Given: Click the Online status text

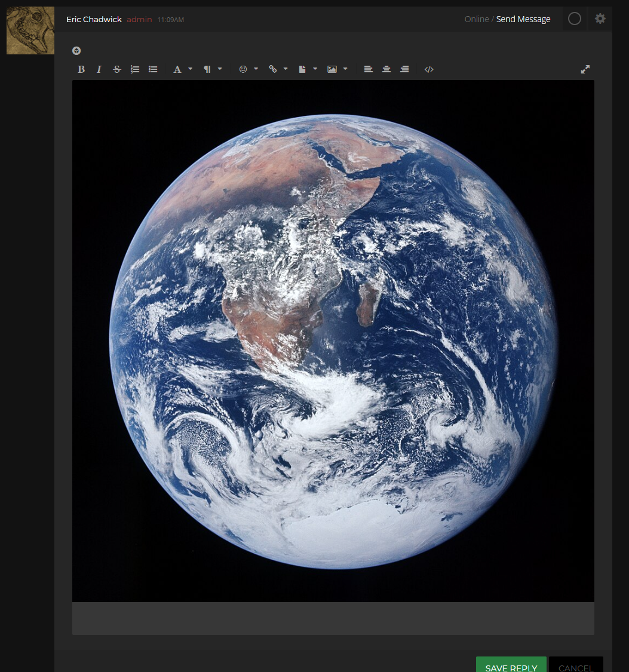Looking at the screenshot, I should (477, 19).
